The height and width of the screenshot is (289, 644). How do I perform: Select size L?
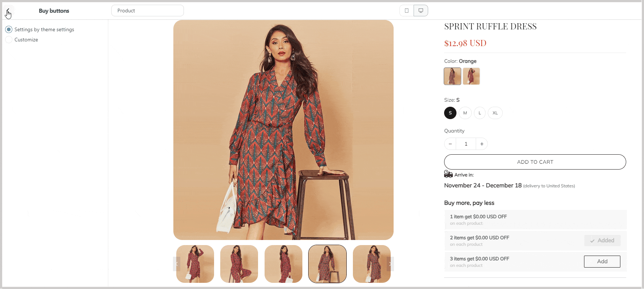480,113
